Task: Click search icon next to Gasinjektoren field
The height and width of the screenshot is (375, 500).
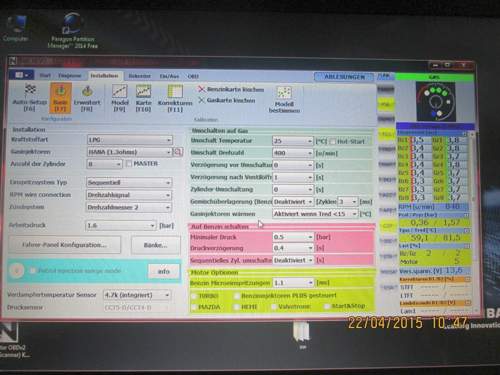Action: point(178,152)
